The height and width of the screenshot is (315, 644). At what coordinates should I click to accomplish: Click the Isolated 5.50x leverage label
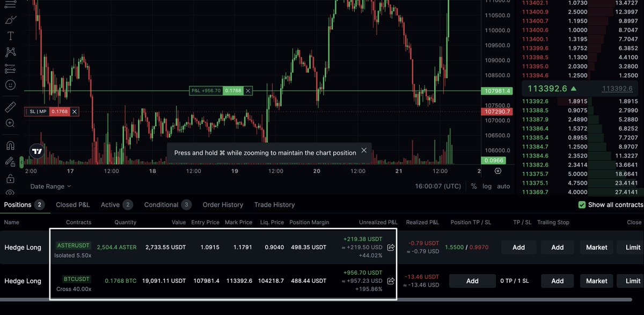[x=72, y=255]
